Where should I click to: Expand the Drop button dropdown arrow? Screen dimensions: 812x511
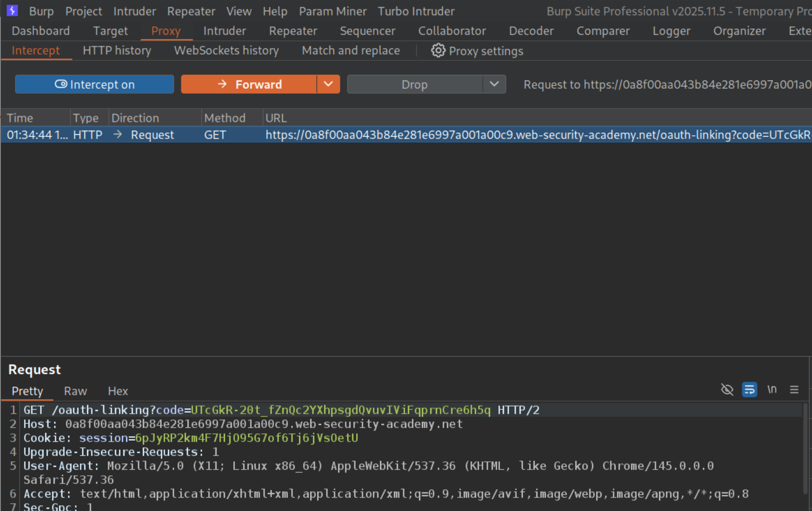(x=494, y=84)
